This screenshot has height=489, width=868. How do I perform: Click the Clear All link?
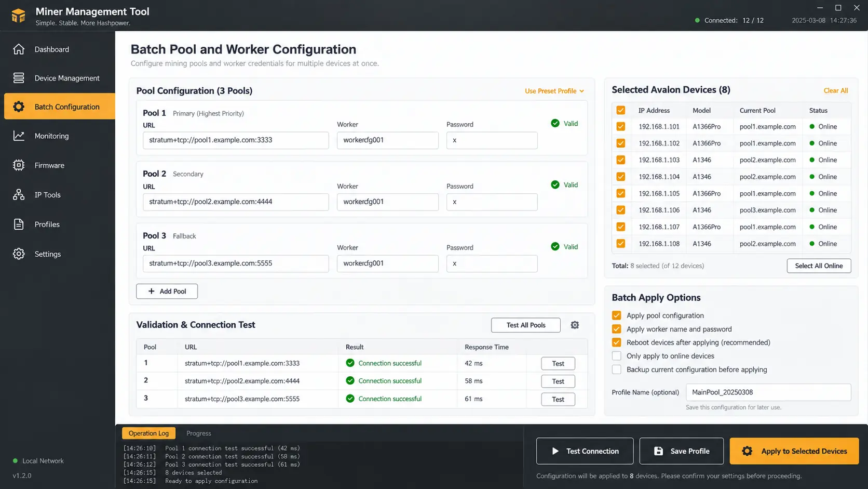pyautogui.click(x=836, y=90)
